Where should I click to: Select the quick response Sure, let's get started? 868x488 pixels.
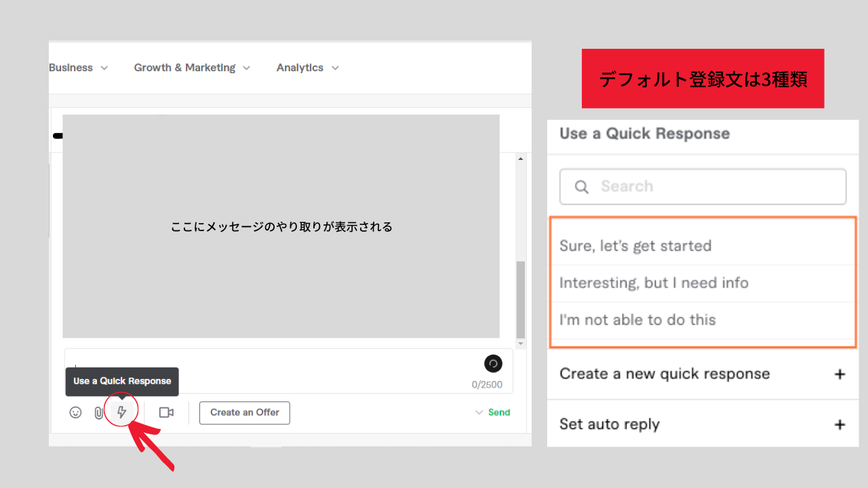pyautogui.click(x=635, y=245)
